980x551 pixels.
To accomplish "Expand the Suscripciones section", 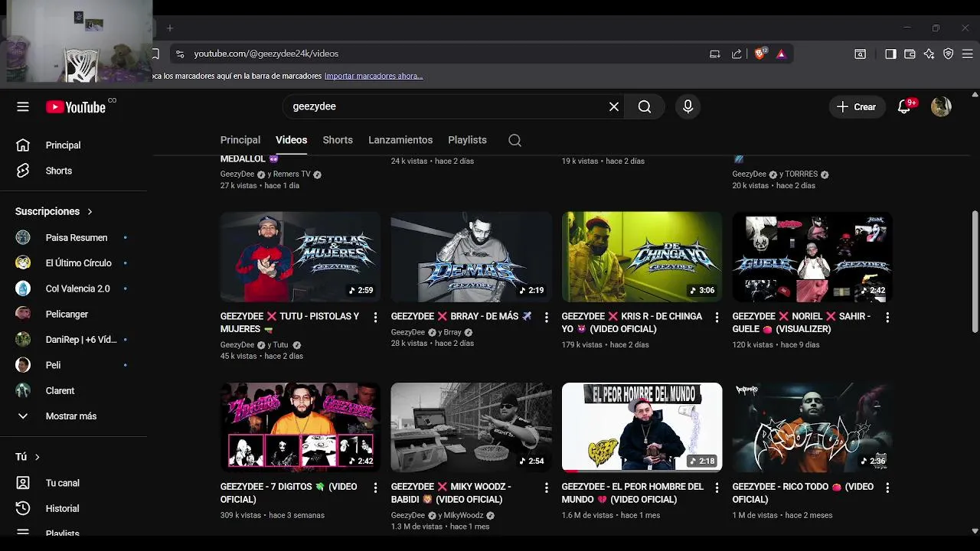I will tap(54, 211).
